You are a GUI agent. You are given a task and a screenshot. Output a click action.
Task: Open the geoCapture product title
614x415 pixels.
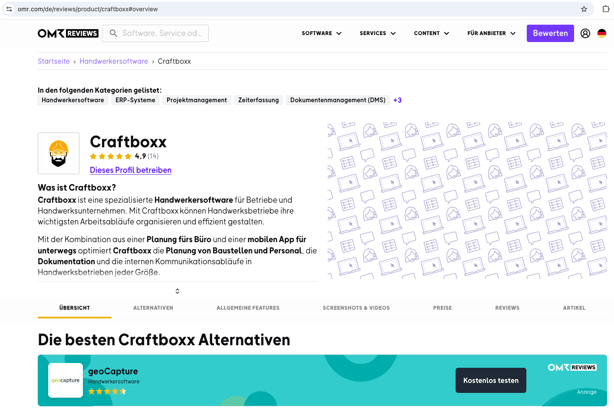click(113, 371)
